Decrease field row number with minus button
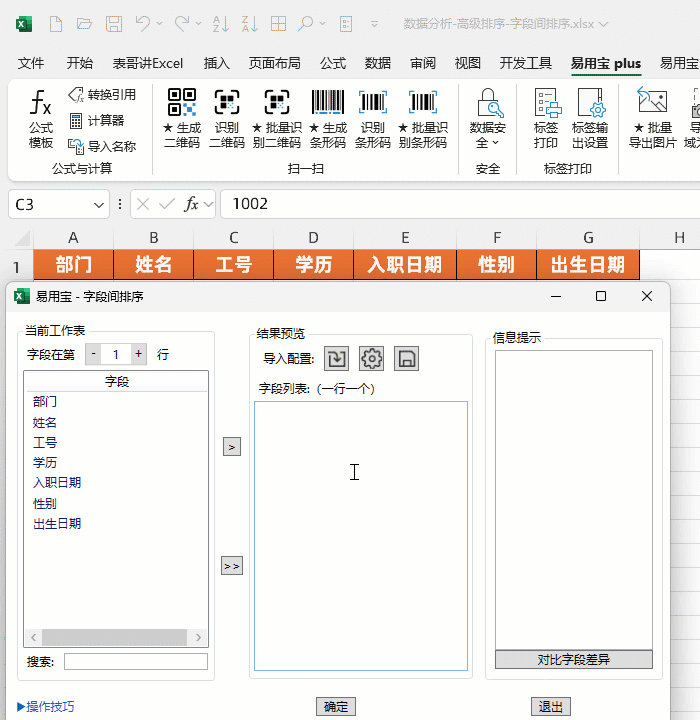700x720 pixels. tap(93, 354)
